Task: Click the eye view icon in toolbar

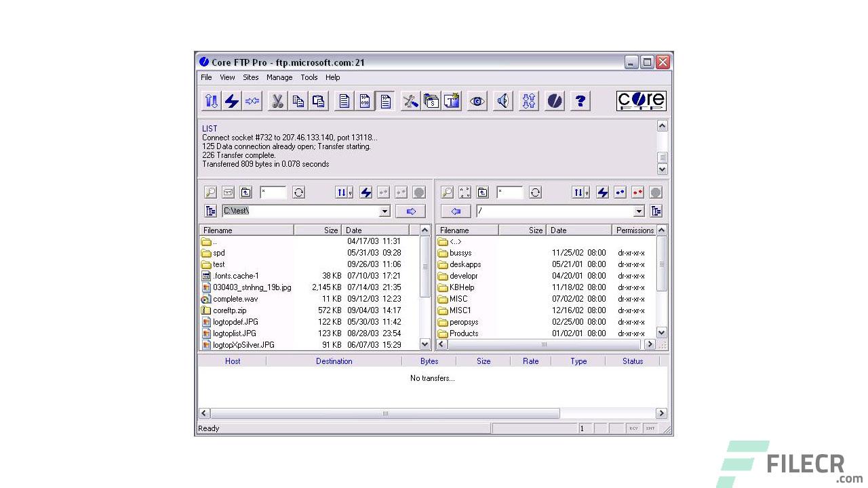Action: 477,101
